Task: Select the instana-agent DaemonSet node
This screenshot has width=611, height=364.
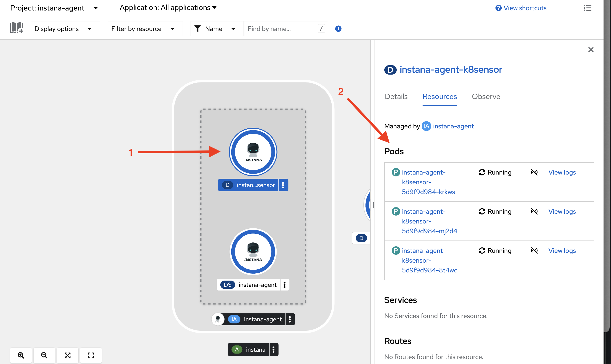Action: click(x=253, y=252)
